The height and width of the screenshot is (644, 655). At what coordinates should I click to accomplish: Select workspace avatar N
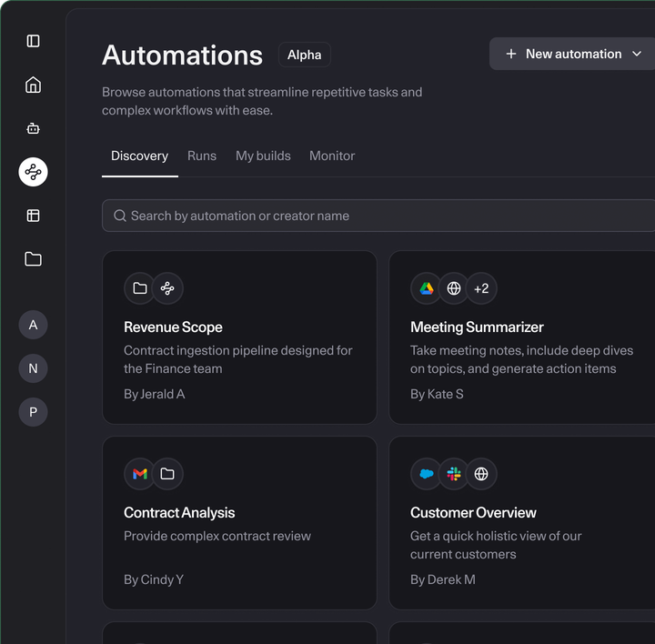click(34, 368)
